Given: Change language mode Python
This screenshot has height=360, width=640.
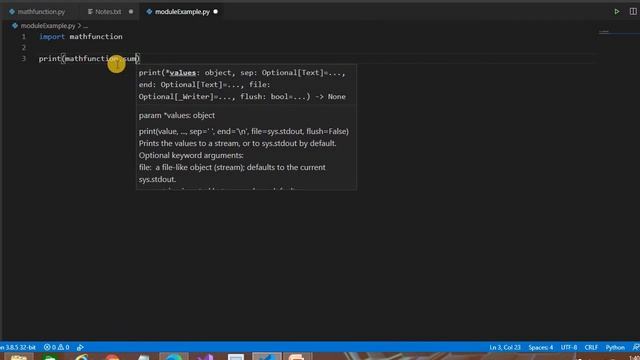Looking at the screenshot, I should (615, 347).
